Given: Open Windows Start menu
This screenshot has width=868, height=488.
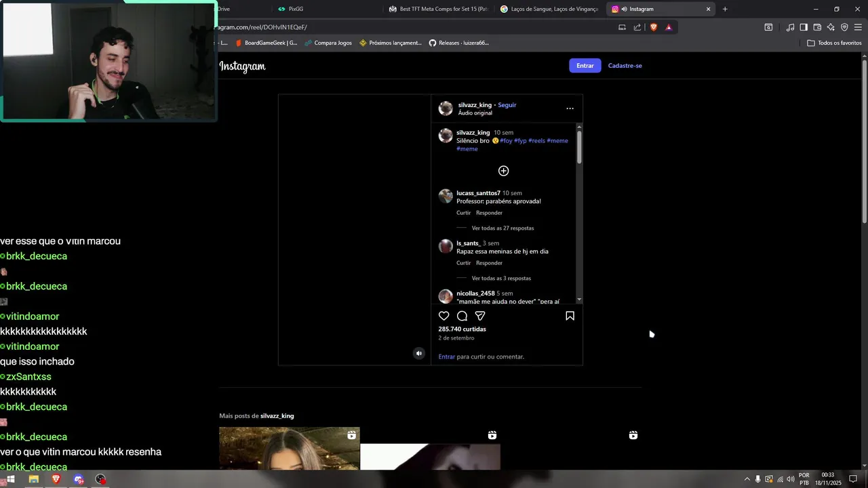Looking at the screenshot, I should (x=11, y=479).
